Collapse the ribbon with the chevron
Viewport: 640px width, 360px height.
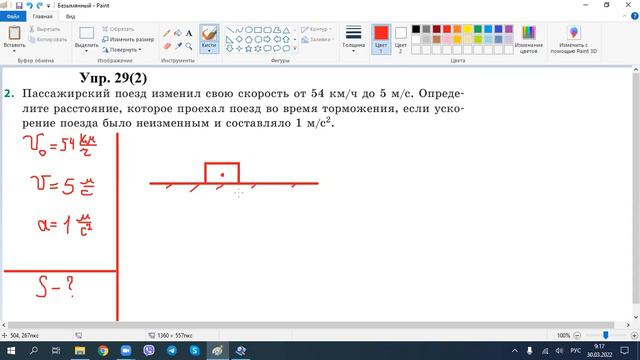point(624,16)
